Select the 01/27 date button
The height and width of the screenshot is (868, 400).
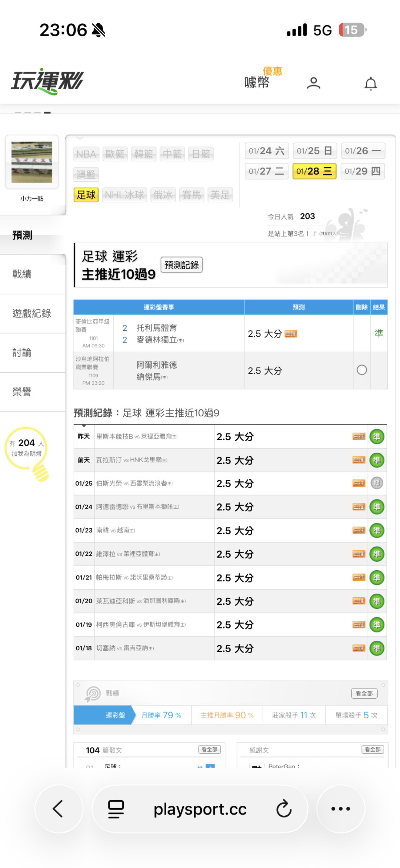click(x=266, y=171)
